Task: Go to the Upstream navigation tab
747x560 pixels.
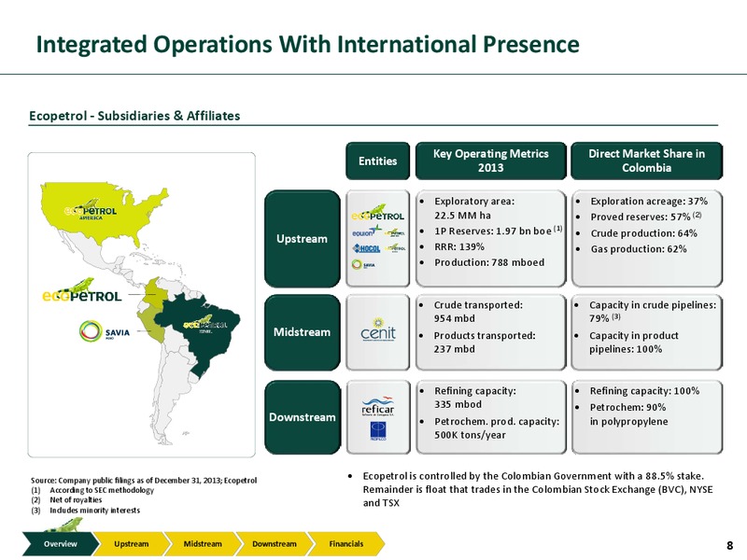Action: tap(132, 544)
